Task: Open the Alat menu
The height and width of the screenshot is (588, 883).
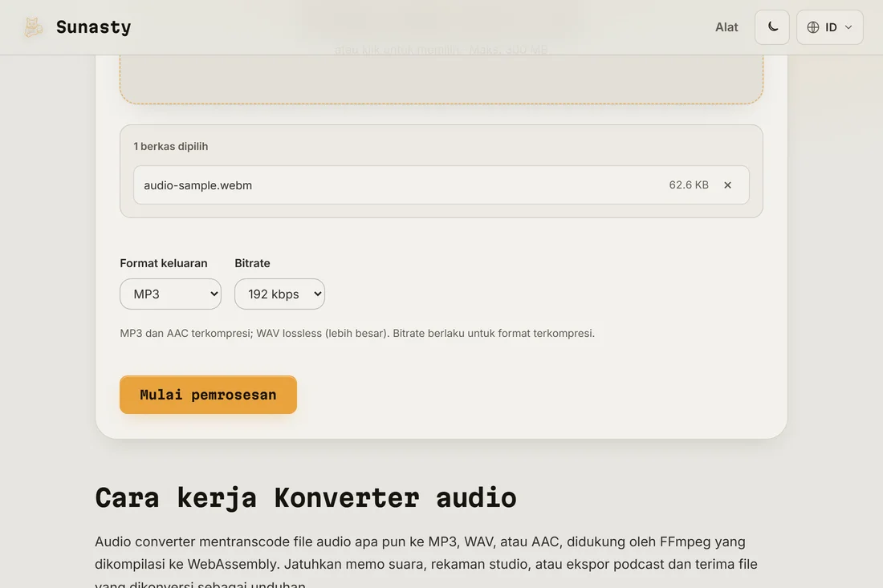Action: [726, 27]
